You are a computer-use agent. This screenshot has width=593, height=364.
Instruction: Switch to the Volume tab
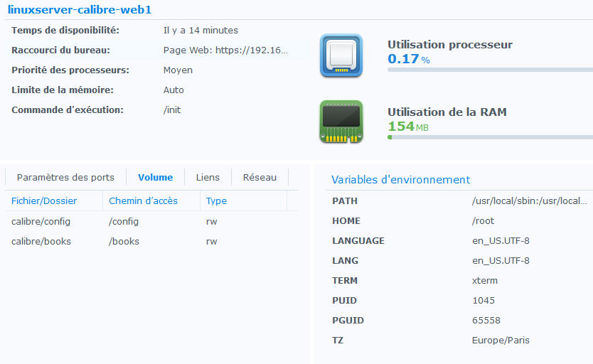pyautogui.click(x=156, y=177)
